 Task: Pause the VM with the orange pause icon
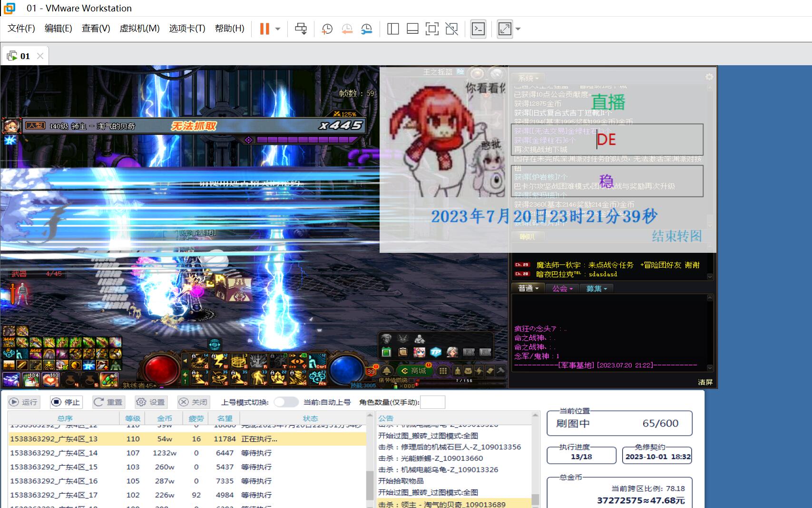pyautogui.click(x=264, y=29)
